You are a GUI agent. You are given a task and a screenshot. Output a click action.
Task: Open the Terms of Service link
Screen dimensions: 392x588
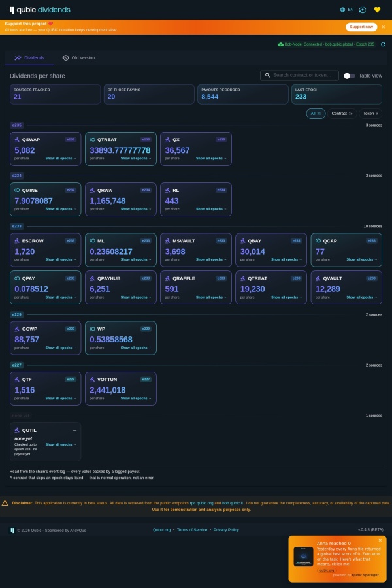pyautogui.click(x=192, y=530)
